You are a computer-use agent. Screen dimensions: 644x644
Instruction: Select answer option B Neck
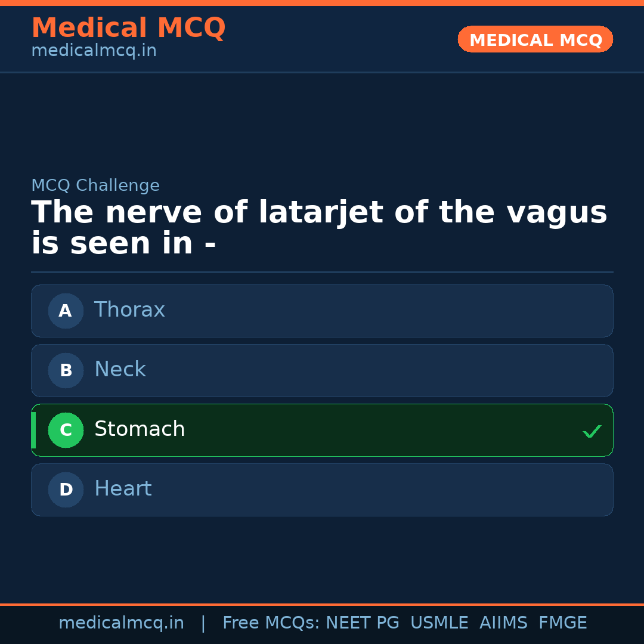point(322,370)
